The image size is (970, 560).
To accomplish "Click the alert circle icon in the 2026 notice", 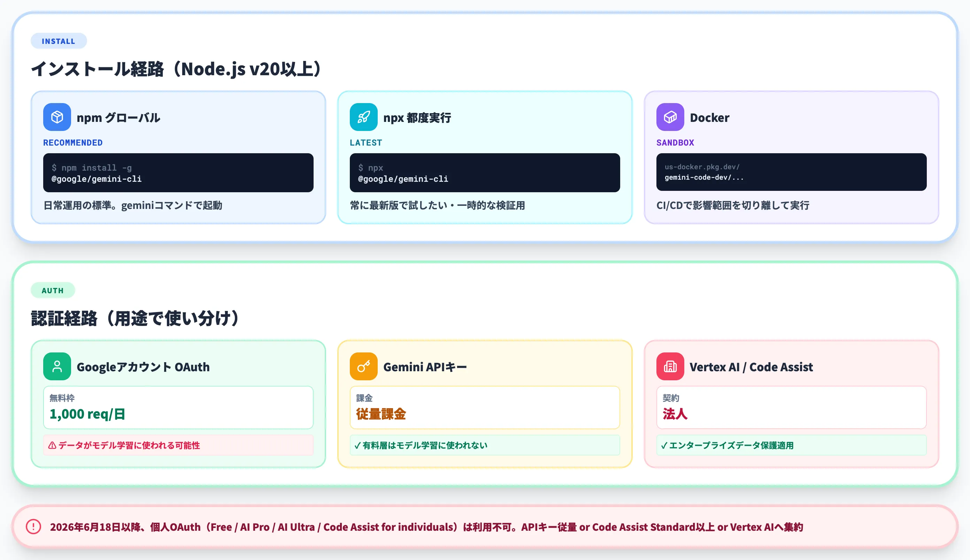I will (33, 527).
